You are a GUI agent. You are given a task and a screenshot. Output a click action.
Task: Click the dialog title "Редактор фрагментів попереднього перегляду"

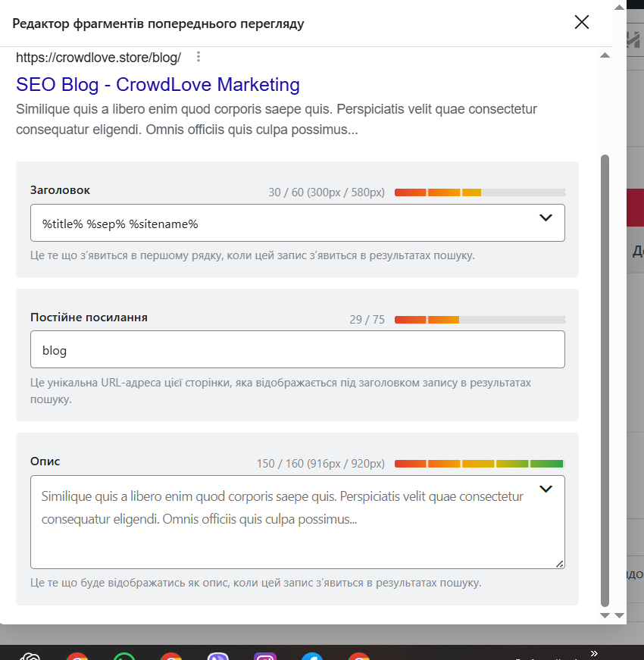158,23
